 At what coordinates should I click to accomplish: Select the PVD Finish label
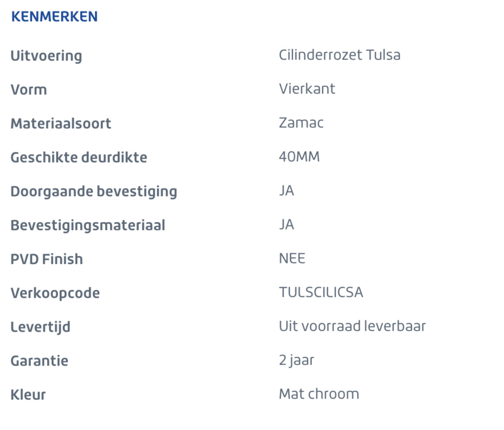click(47, 259)
